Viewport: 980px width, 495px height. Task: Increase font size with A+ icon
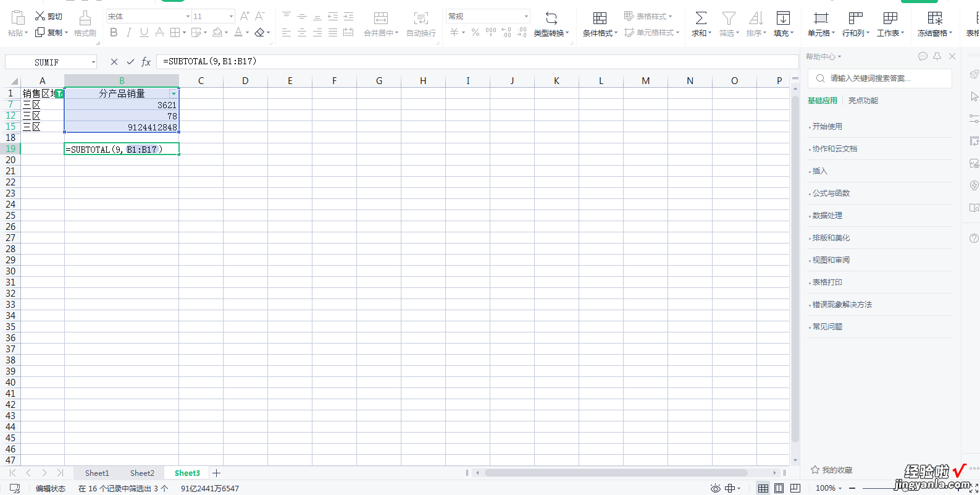[x=245, y=16]
